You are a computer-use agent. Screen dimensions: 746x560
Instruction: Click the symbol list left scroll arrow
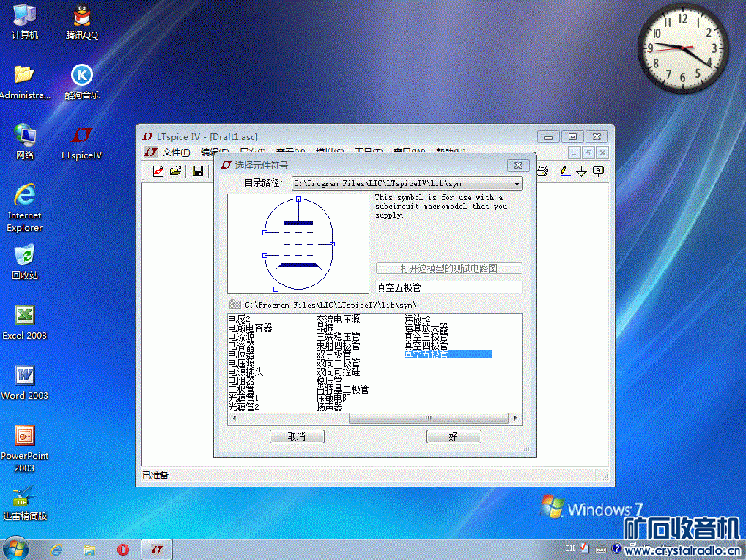pyautogui.click(x=234, y=419)
